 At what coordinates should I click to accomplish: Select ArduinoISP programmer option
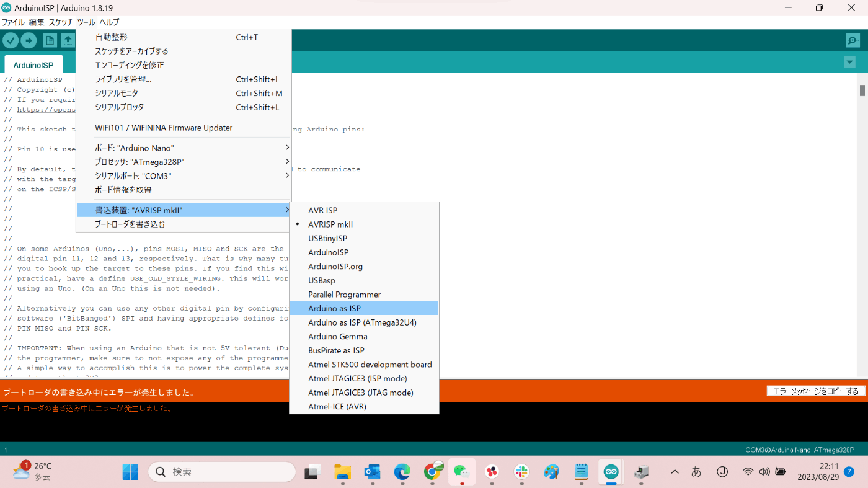364,252
